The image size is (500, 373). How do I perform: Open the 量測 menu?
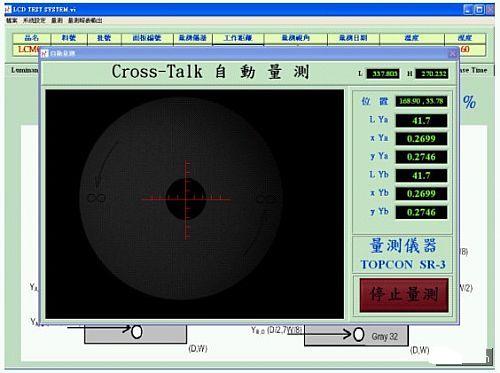tap(57, 21)
